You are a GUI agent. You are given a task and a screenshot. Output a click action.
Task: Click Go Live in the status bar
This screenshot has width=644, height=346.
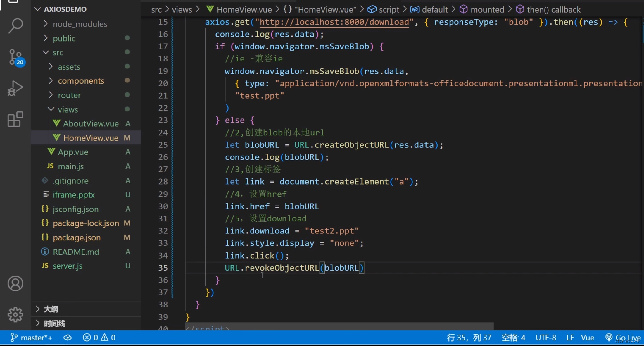[623, 338]
